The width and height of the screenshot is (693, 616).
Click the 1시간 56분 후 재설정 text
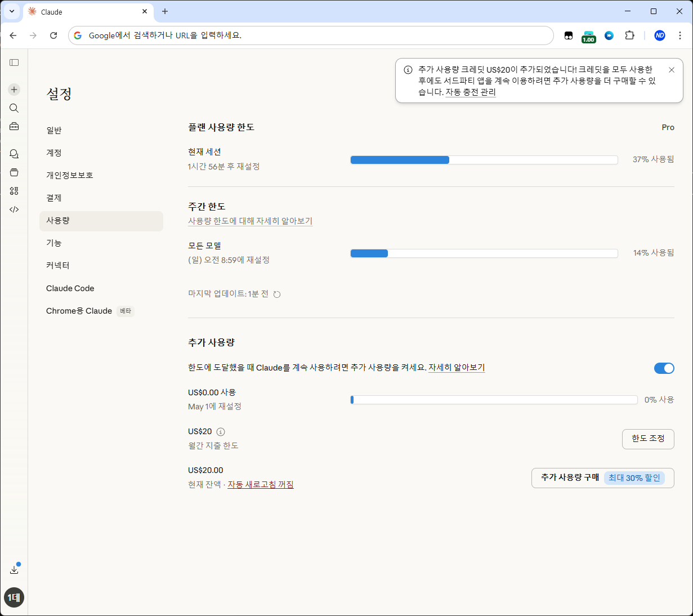point(223,167)
